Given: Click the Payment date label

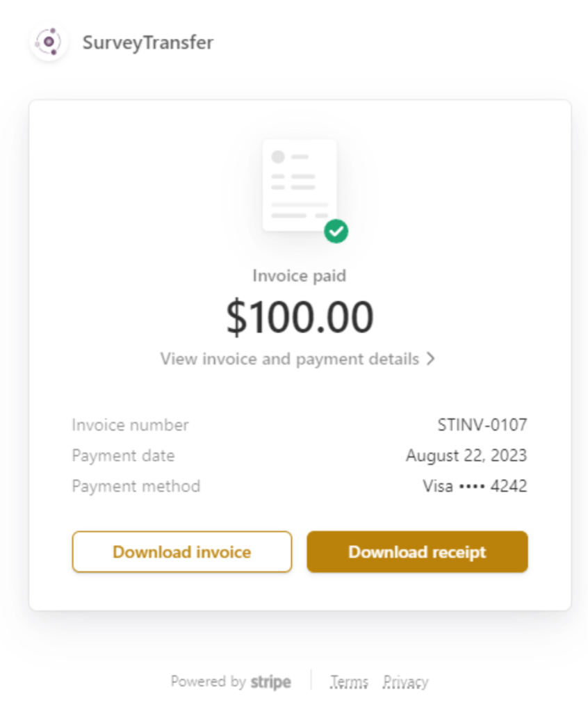Looking at the screenshot, I should (x=123, y=455).
